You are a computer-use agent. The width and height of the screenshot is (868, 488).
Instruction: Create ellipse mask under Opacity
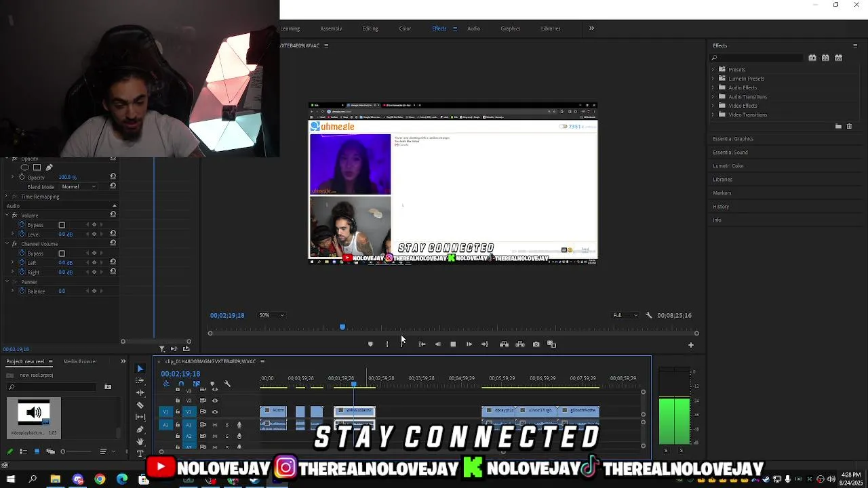(x=25, y=167)
